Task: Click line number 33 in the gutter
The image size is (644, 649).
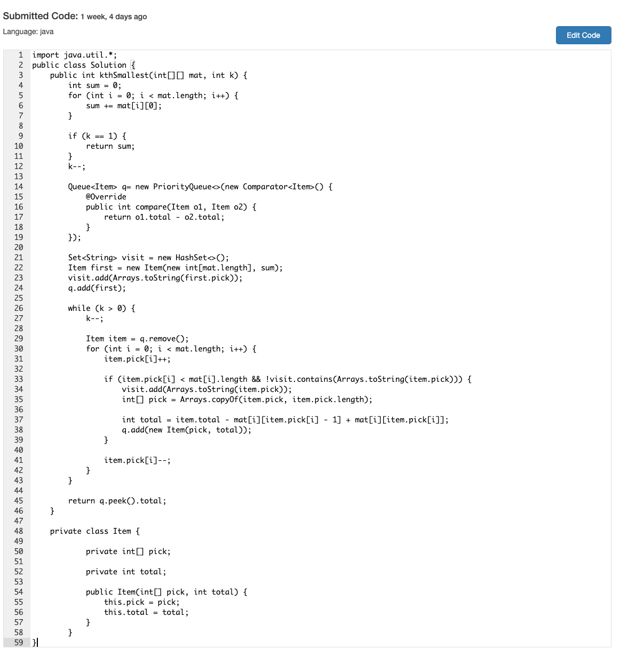Action: pos(19,379)
